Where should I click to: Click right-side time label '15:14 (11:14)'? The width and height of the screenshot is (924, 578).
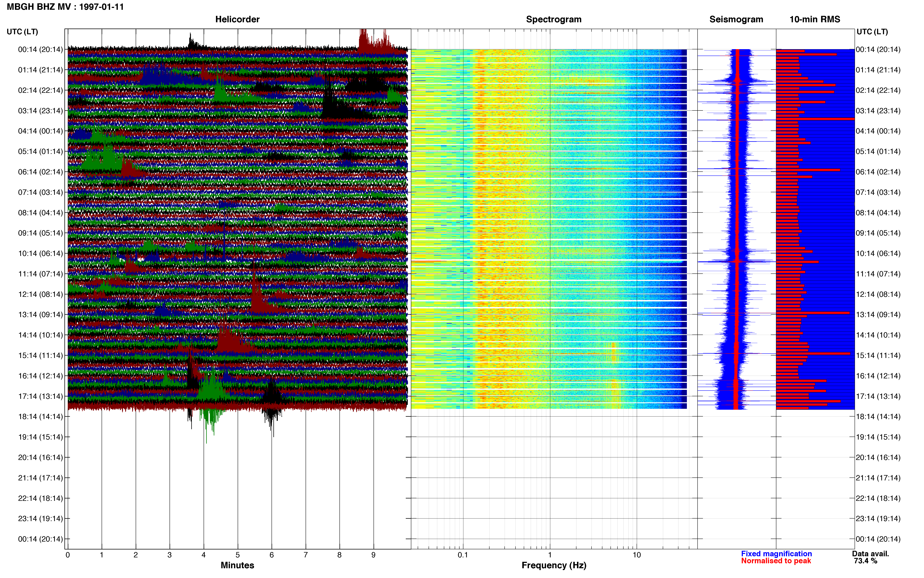click(x=878, y=356)
